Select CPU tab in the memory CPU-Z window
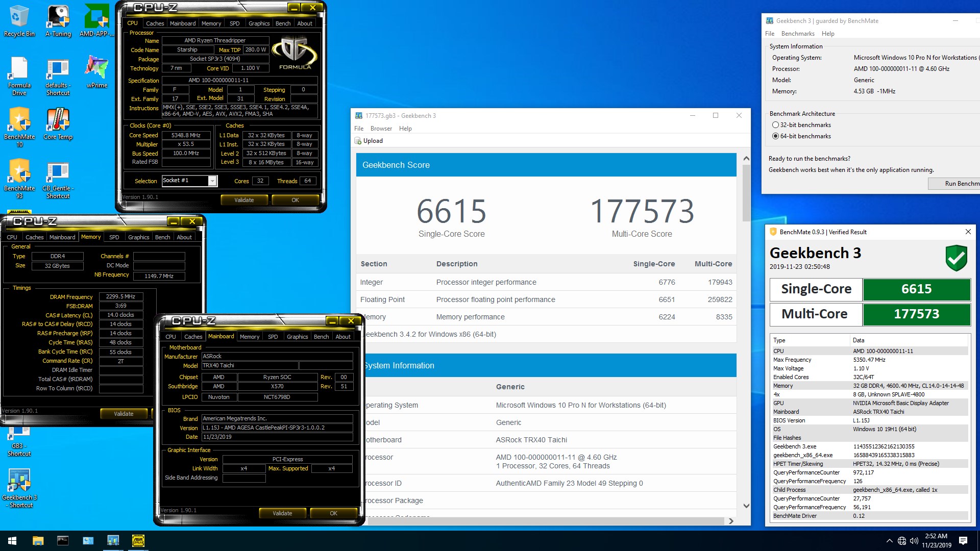The image size is (980, 551). click(12, 237)
